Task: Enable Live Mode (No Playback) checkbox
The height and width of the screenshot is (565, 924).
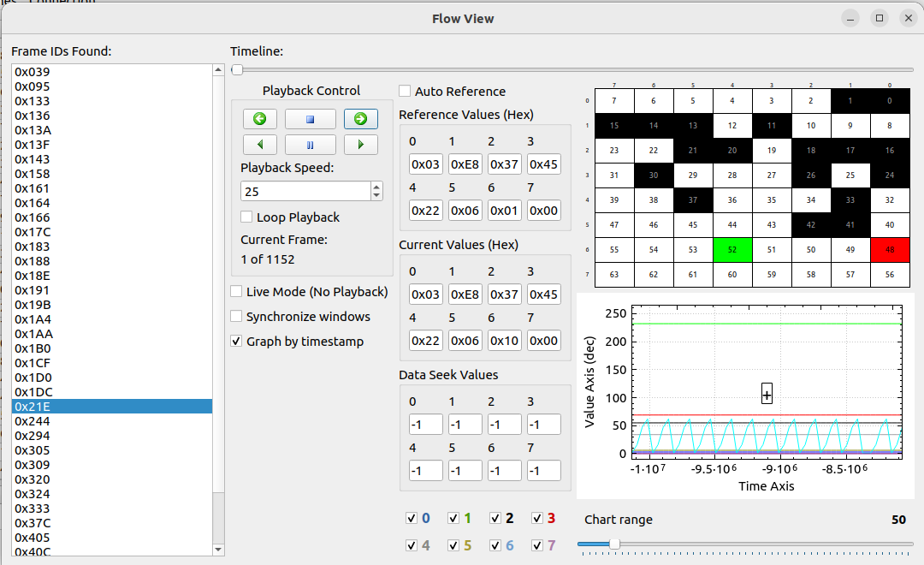Action: tap(236, 291)
